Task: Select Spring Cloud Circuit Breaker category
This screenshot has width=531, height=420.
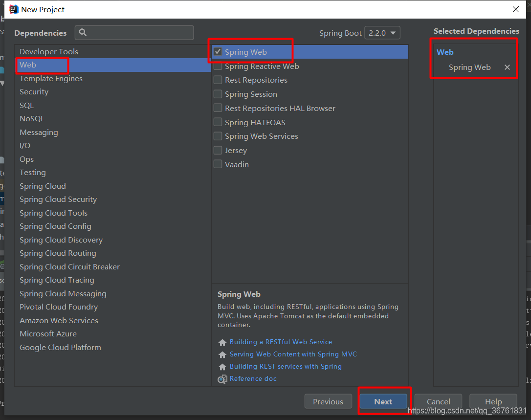Action: pos(112,266)
